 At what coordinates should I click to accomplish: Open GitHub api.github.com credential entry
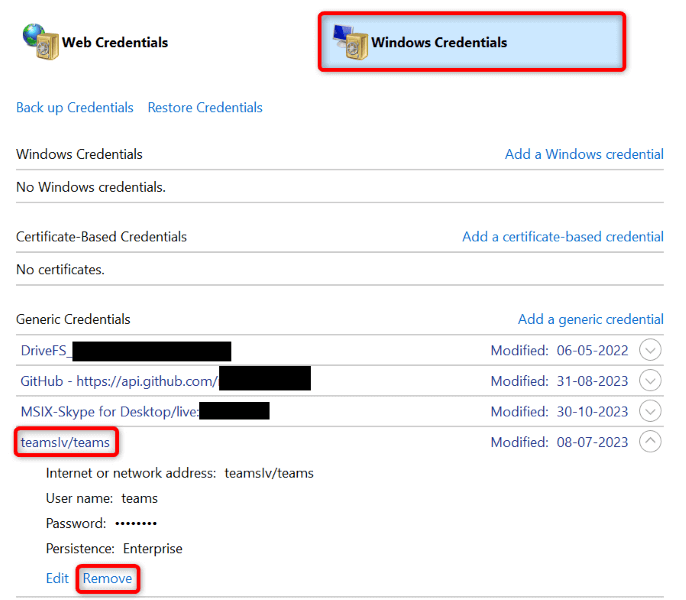pyautogui.click(x=118, y=381)
